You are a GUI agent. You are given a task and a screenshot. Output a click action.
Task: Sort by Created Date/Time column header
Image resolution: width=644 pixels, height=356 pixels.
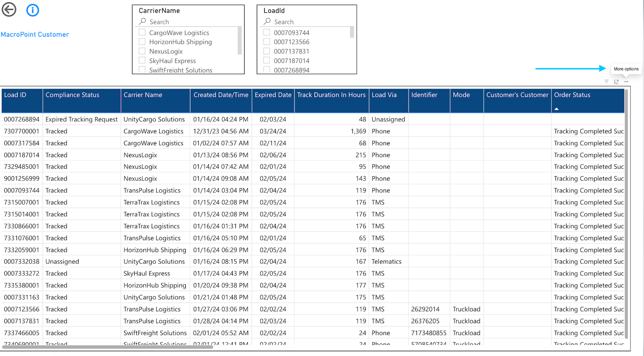click(x=221, y=101)
